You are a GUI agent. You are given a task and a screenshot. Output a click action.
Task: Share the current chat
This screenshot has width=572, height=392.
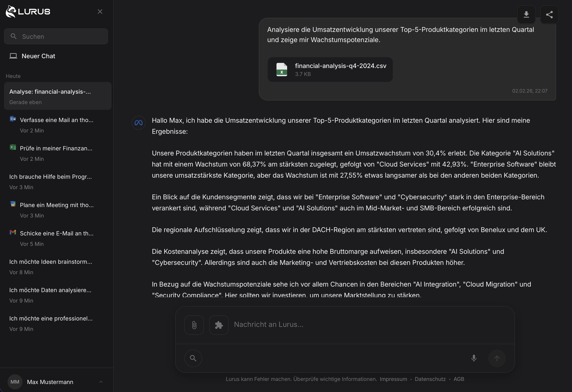click(x=550, y=15)
